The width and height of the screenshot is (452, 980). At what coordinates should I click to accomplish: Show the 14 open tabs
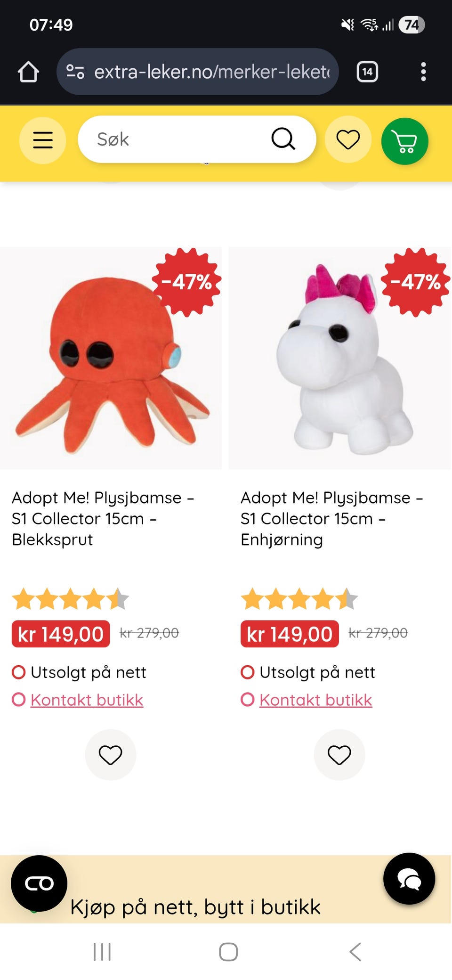coord(367,72)
